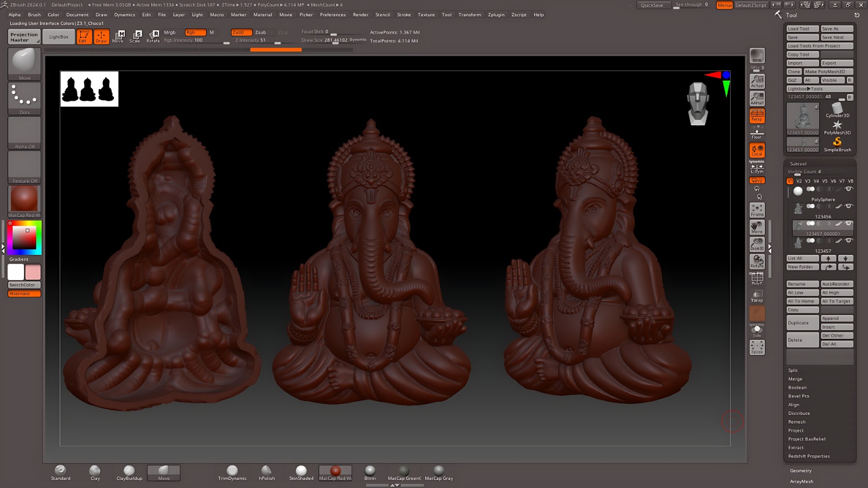Open the Transform menu
868x488 pixels.
click(470, 15)
